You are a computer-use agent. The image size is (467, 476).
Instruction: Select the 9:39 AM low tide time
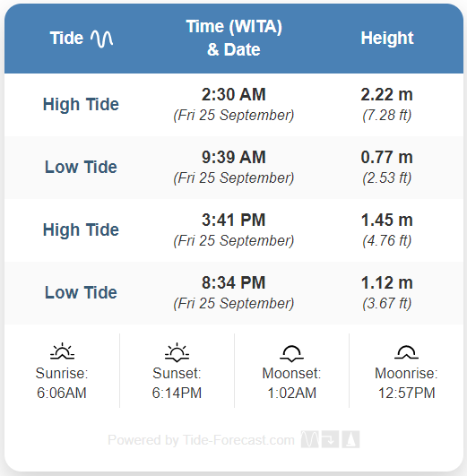pos(234,157)
